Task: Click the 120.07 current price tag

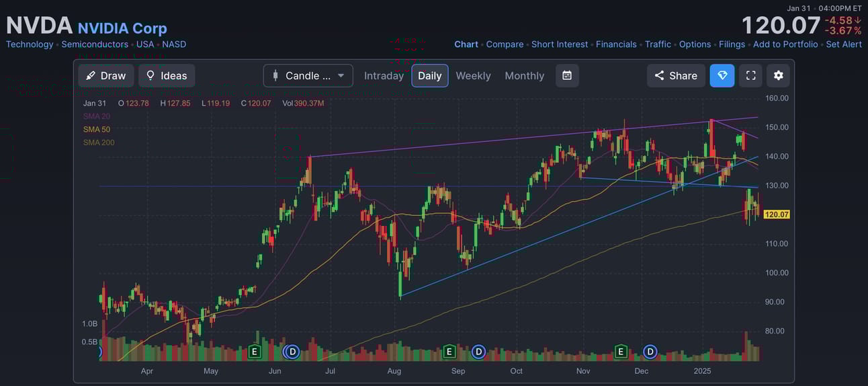Action: [x=777, y=215]
